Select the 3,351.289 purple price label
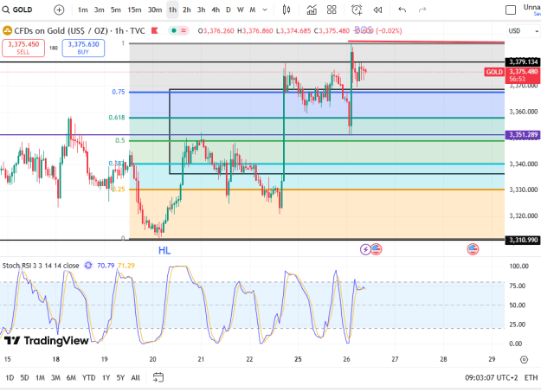541x392 pixels. pyautogui.click(x=522, y=135)
